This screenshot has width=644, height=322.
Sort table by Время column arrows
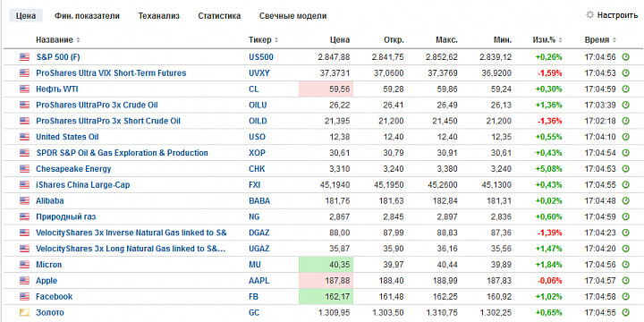coord(614,40)
